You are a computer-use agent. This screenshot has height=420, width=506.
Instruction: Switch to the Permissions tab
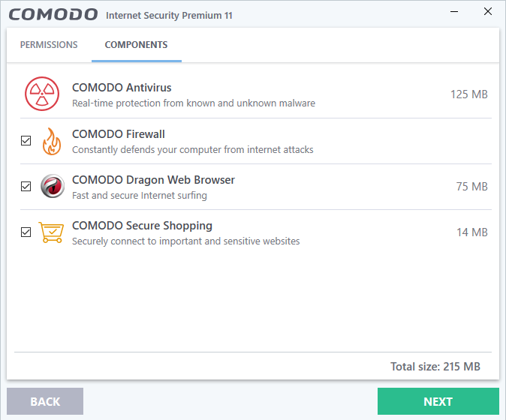coord(49,45)
